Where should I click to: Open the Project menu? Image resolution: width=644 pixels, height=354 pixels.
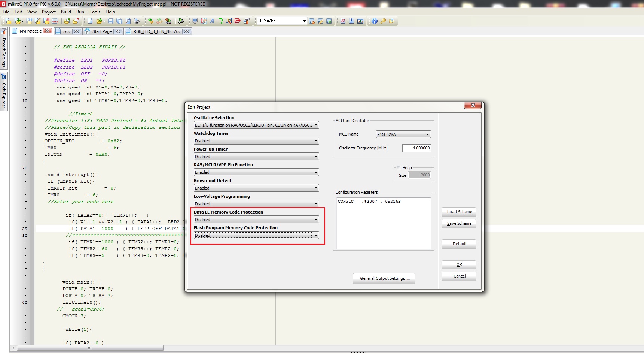[x=49, y=12]
